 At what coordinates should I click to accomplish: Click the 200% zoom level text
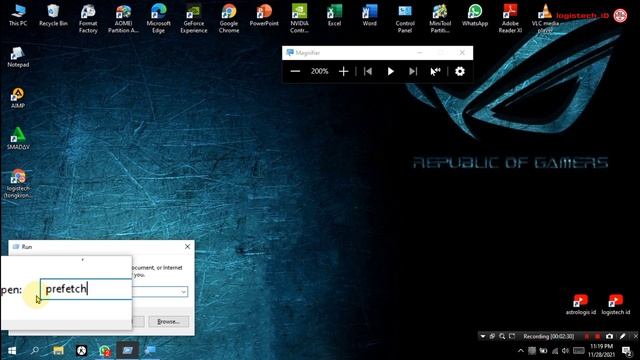(320, 71)
